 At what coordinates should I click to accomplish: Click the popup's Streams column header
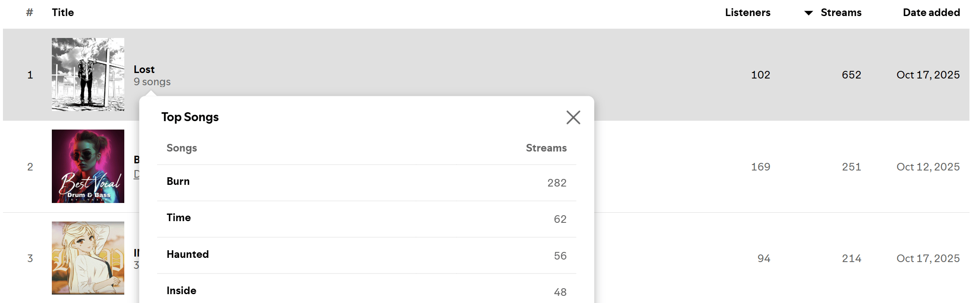[546, 148]
